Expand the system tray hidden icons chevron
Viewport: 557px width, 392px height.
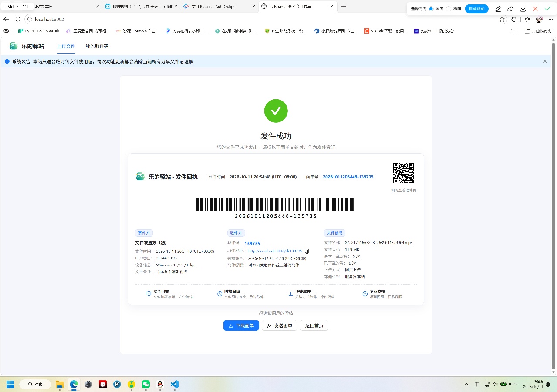466,384
